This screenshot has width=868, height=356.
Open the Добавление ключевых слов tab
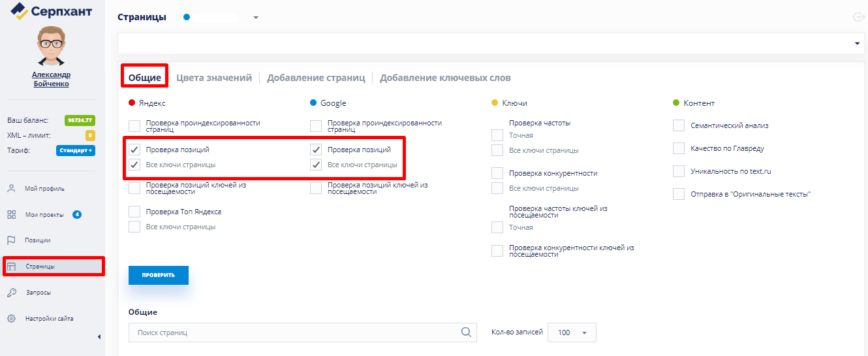coord(445,78)
